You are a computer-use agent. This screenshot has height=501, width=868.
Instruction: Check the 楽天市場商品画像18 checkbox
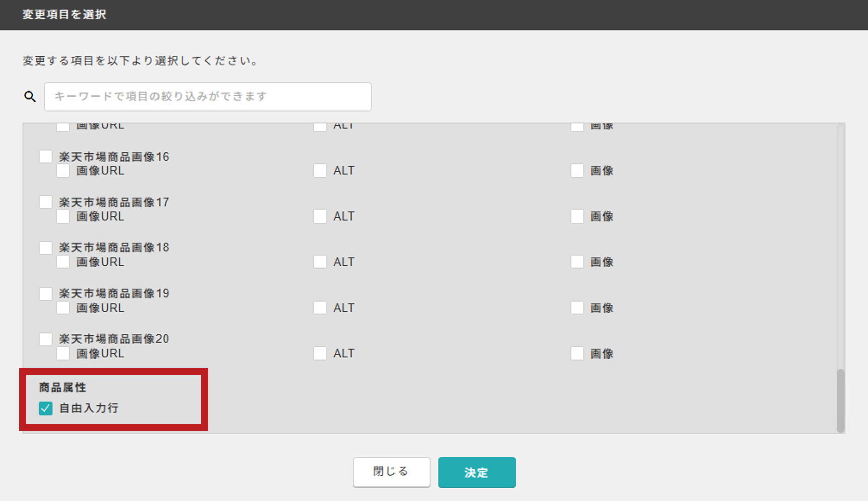point(46,248)
